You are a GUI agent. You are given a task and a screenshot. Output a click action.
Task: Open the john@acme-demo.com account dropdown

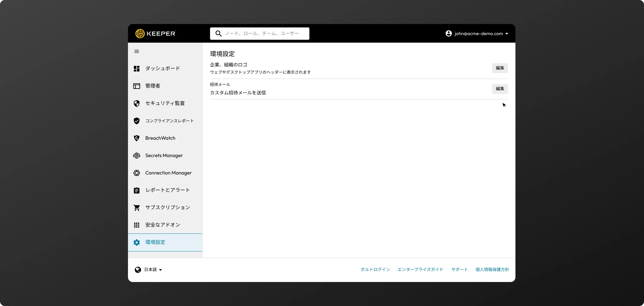(477, 34)
